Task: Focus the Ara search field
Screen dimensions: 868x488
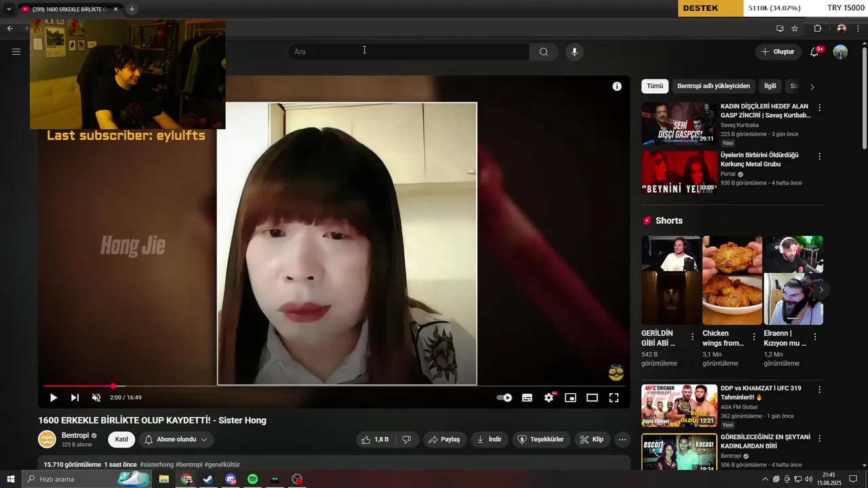Action: coord(409,52)
